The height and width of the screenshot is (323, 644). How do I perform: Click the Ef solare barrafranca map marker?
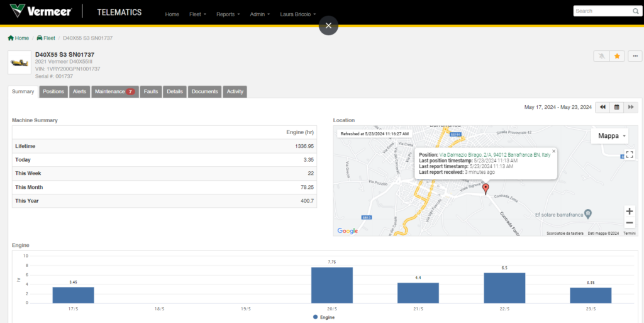[x=588, y=213]
